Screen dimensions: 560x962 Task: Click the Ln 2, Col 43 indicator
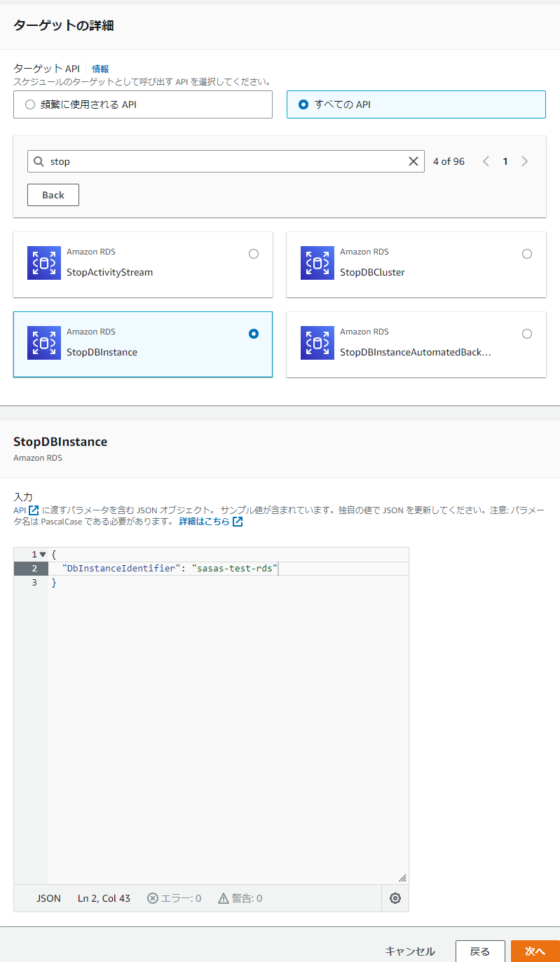click(104, 898)
